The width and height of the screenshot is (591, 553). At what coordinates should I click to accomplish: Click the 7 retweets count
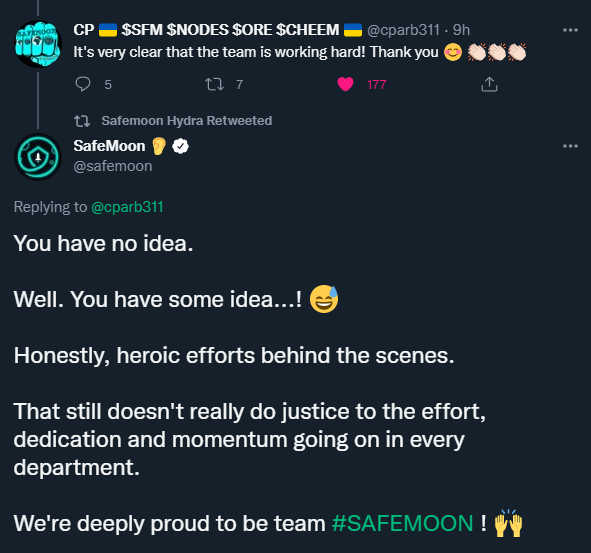[x=239, y=84]
